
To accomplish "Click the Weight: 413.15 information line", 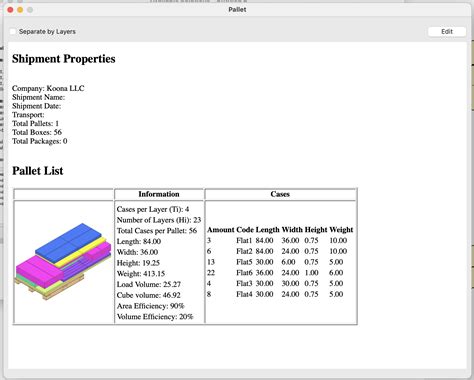I will tap(141, 274).
